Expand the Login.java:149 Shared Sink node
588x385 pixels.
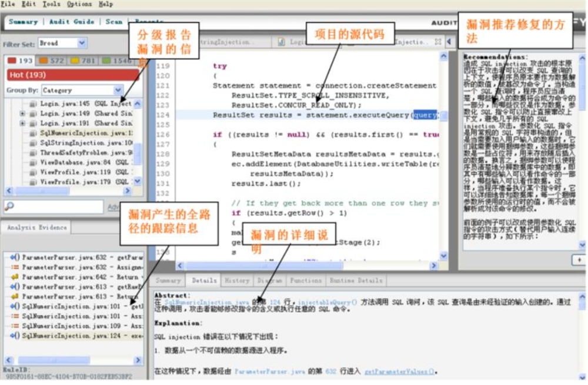tap(22, 113)
